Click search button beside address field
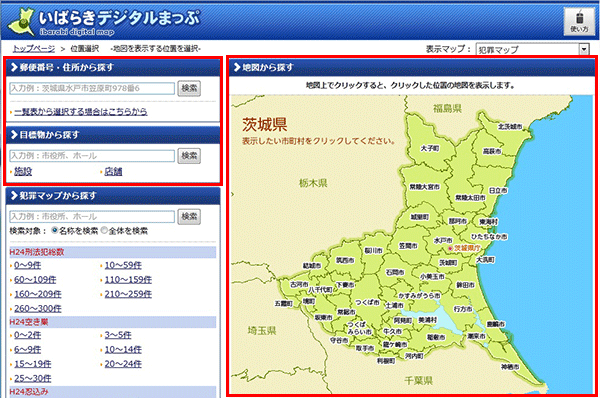600x398 pixels. tap(189, 88)
